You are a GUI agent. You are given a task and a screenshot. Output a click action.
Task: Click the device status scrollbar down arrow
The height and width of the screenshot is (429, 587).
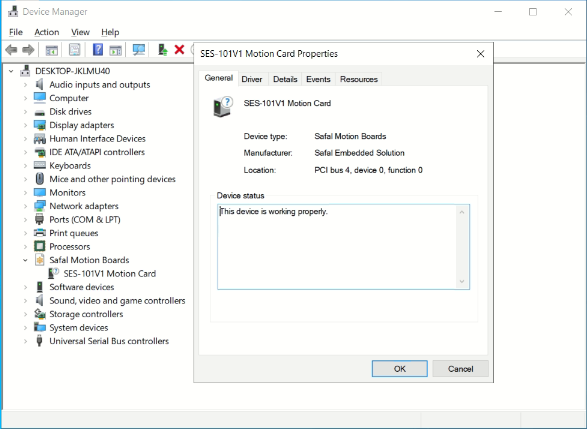click(x=462, y=282)
